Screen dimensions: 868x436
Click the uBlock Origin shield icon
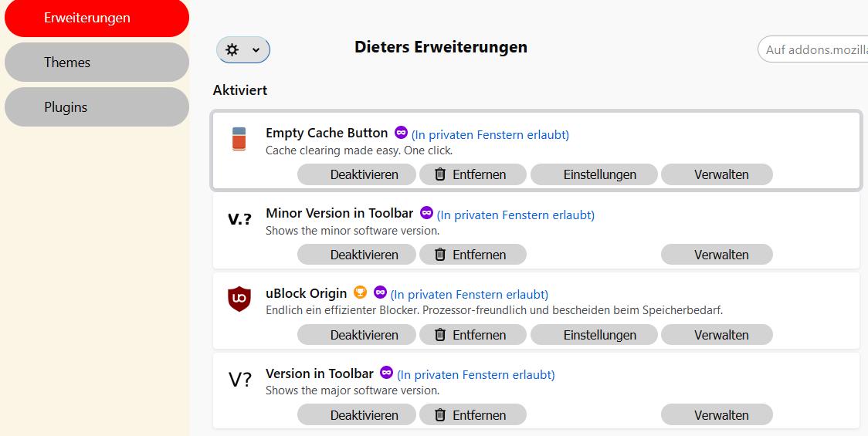239,299
